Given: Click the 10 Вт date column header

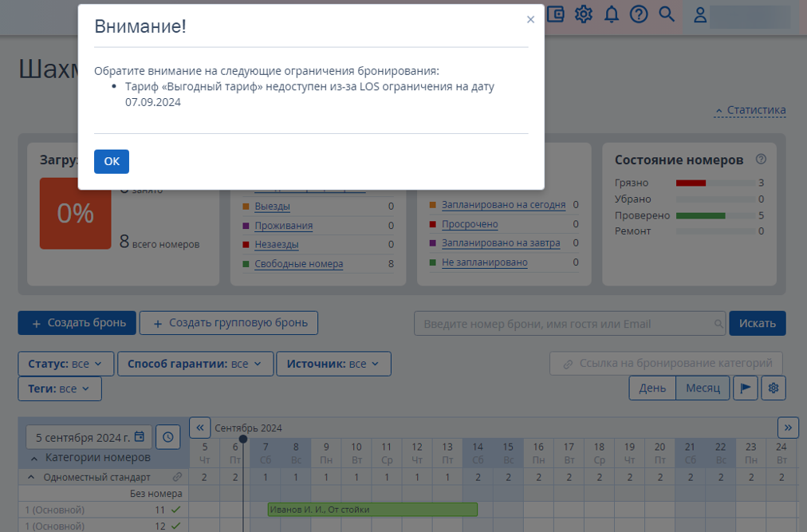Looking at the screenshot, I should pyautogui.click(x=356, y=453).
